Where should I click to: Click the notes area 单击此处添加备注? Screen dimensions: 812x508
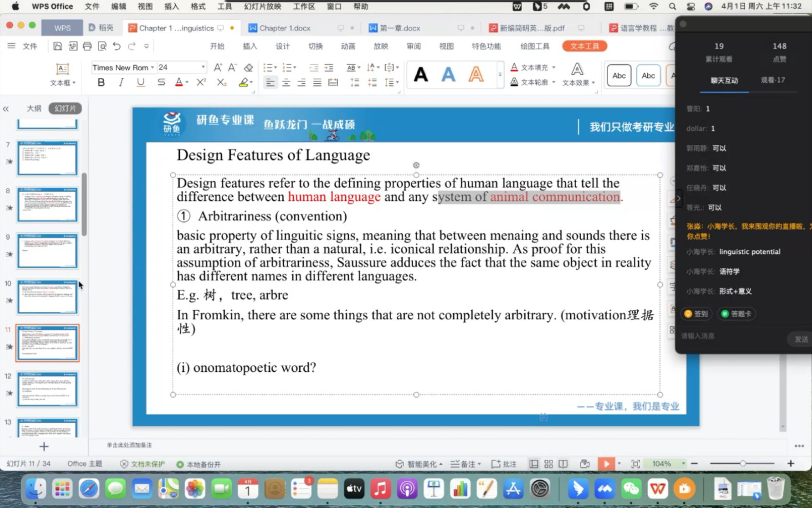129,445
